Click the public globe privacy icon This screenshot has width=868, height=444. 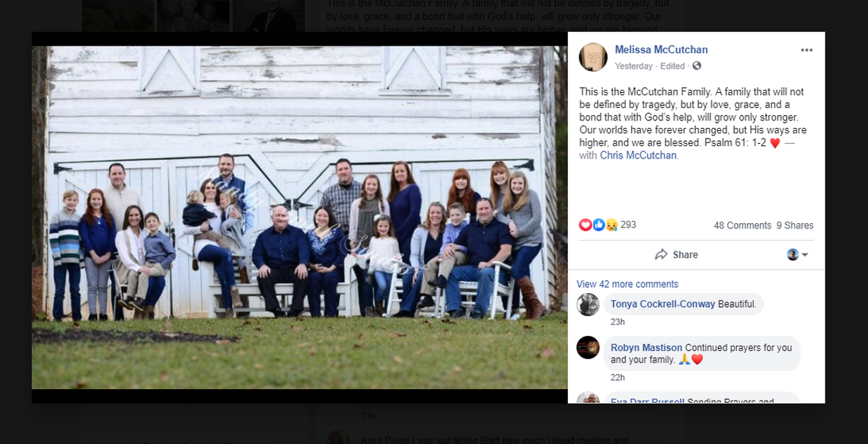click(697, 66)
